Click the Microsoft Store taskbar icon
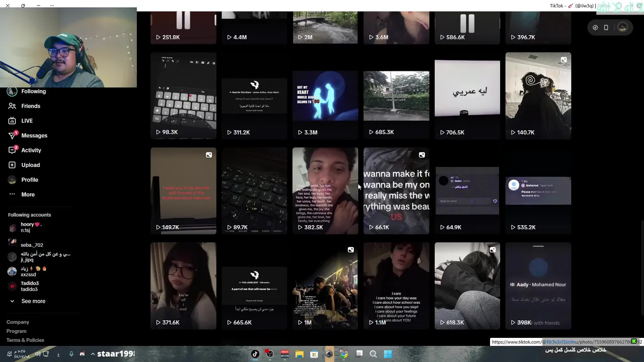Image resolution: width=644 pixels, height=362 pixels. pos(314,354)
